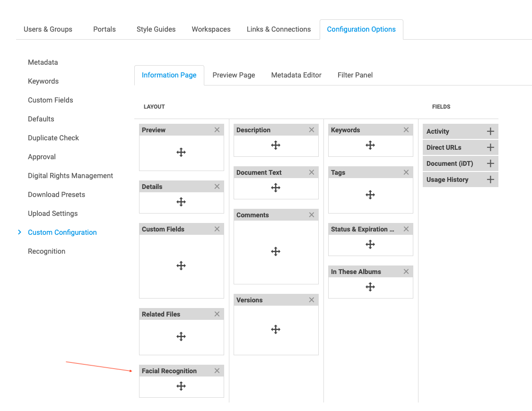The width and height of the screenshot is (532, 411).
Task: Select move handle of Custom Fields block
Action: [x=181, y=265]
